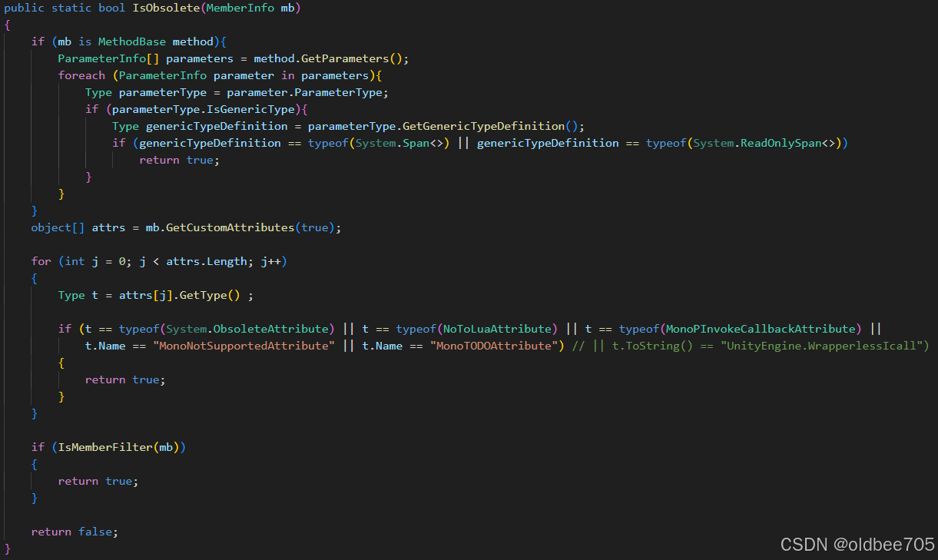This screenshot has height=560, width=938.
Task: Click NoToLuaAttribute typeof argument
Action: (x=497, y=330)
